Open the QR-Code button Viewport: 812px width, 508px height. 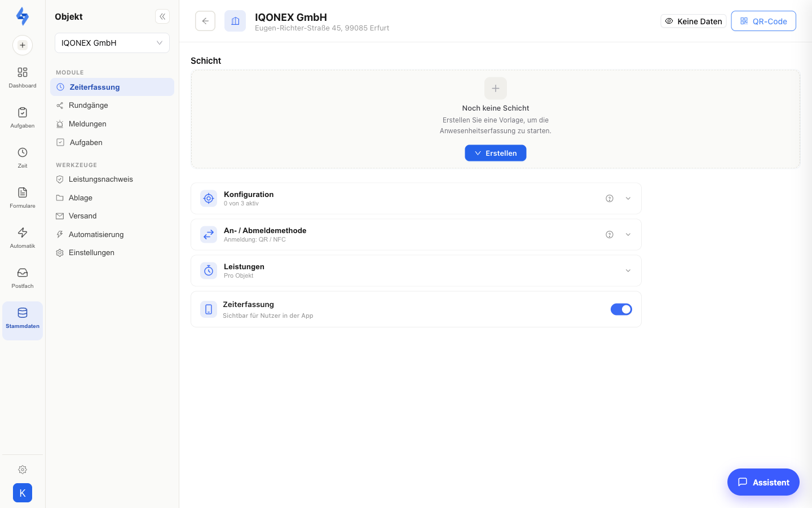click(764, 21)
